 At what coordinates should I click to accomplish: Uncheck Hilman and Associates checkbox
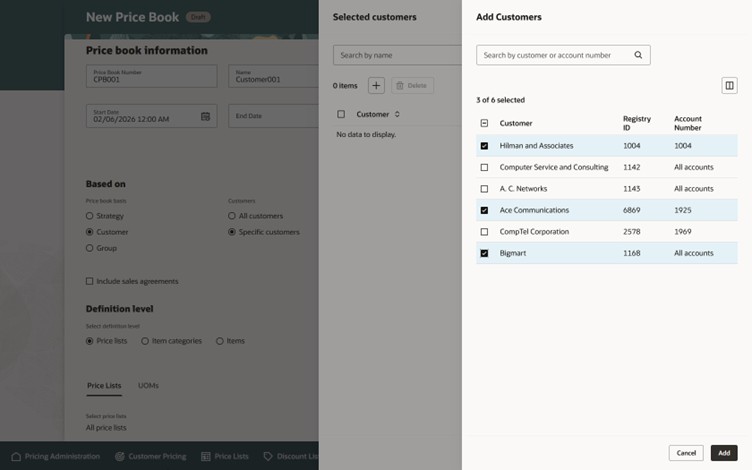[484, 146]
